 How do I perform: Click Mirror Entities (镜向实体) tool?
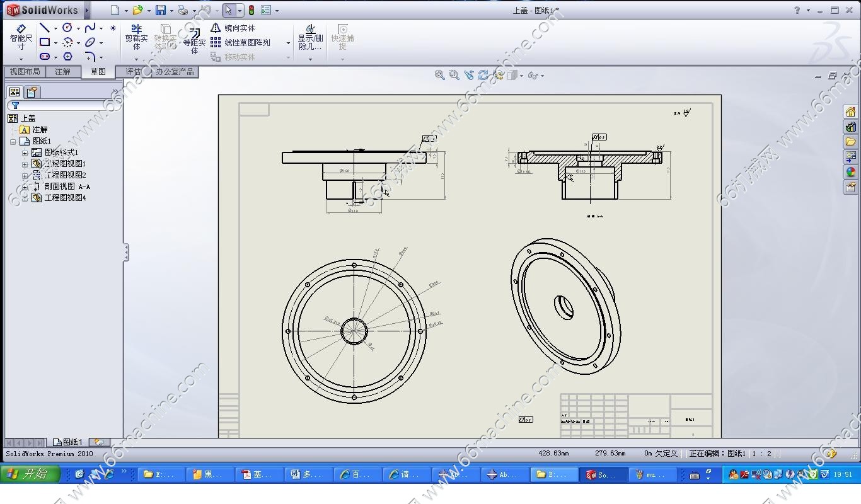[x=233, y=28]
